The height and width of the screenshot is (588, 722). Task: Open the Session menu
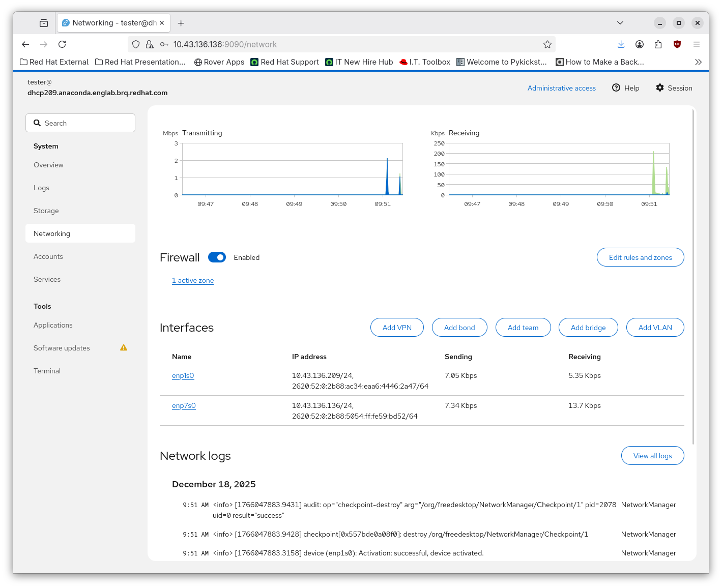[x=674, y=88]
